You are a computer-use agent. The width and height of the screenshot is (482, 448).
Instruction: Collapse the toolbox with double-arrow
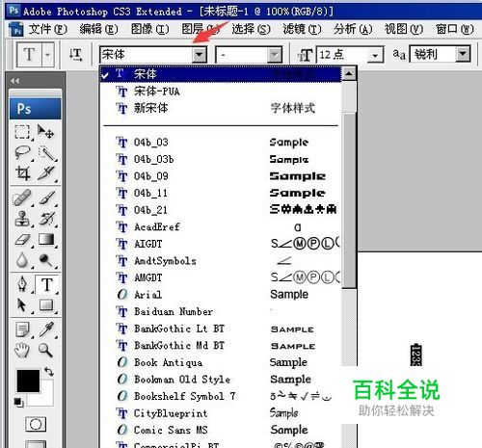(15, 80)
